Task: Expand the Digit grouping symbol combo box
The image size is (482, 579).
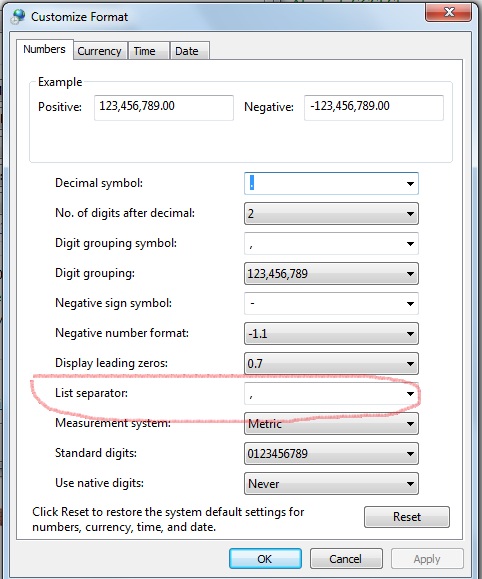Action: (x=410, y=244)
